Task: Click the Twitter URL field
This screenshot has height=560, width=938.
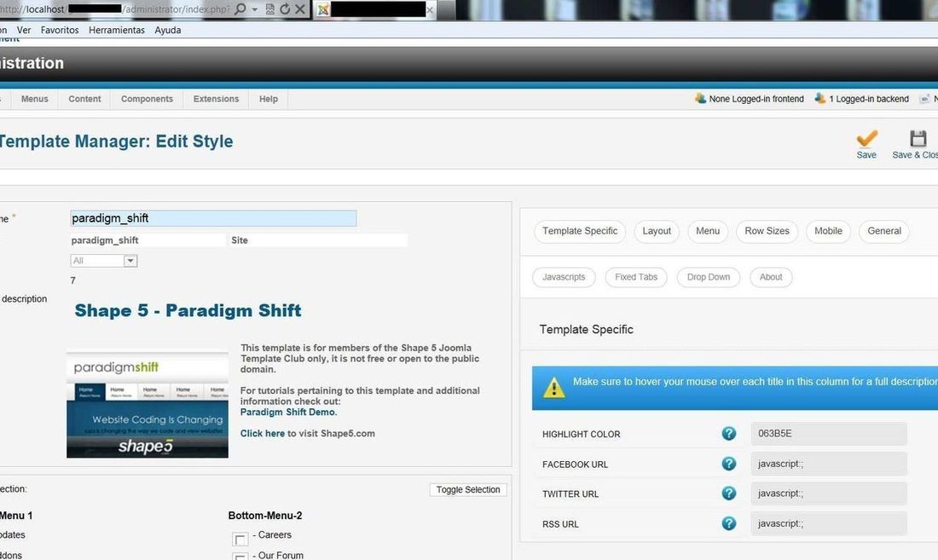Action: (x=829, y=493)
